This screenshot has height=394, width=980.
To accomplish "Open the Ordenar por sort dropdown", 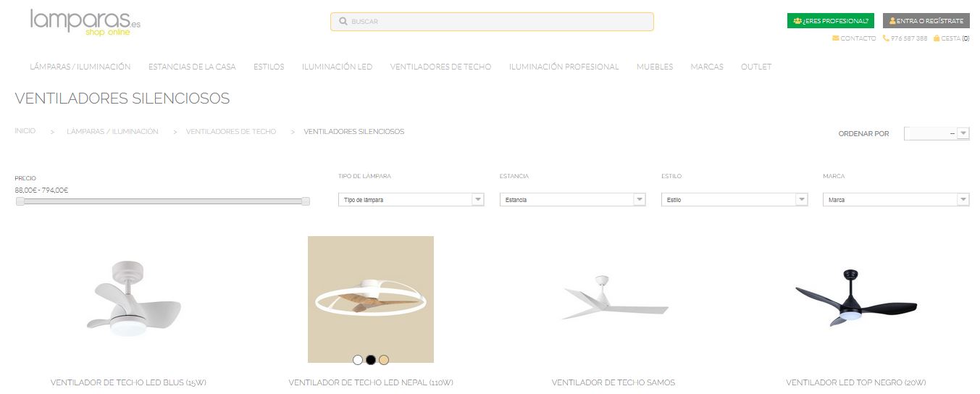I will (937, 133).
